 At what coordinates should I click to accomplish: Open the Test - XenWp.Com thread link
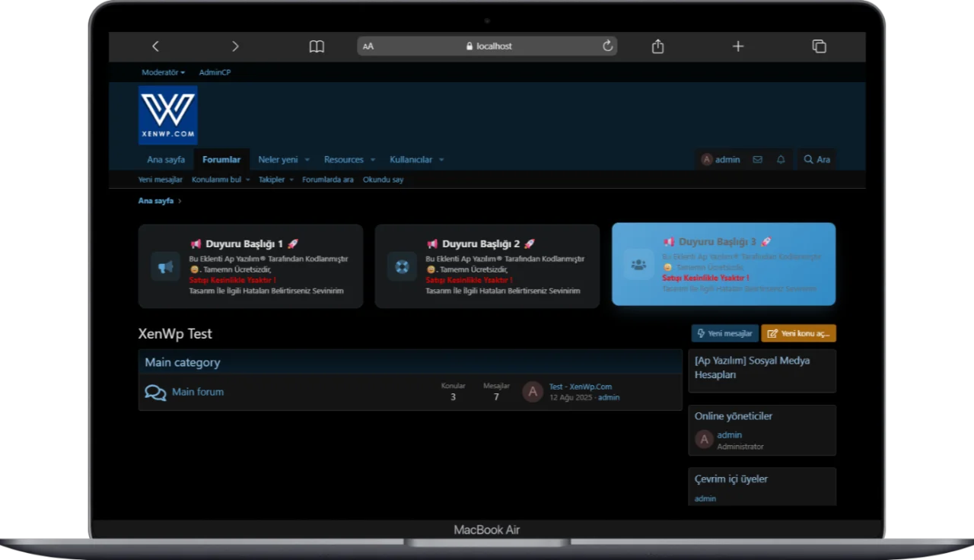coord(580,387)
